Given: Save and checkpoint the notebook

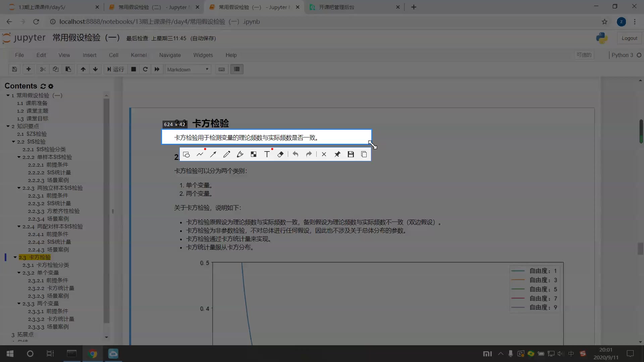Looking at the screenshot, I should [x=14, y=69].
